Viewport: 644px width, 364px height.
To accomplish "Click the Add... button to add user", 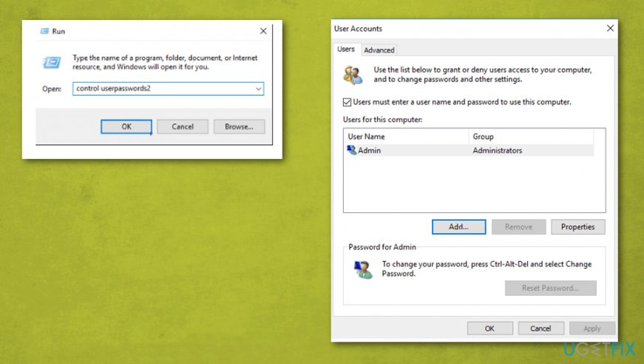I will [458, 227].
